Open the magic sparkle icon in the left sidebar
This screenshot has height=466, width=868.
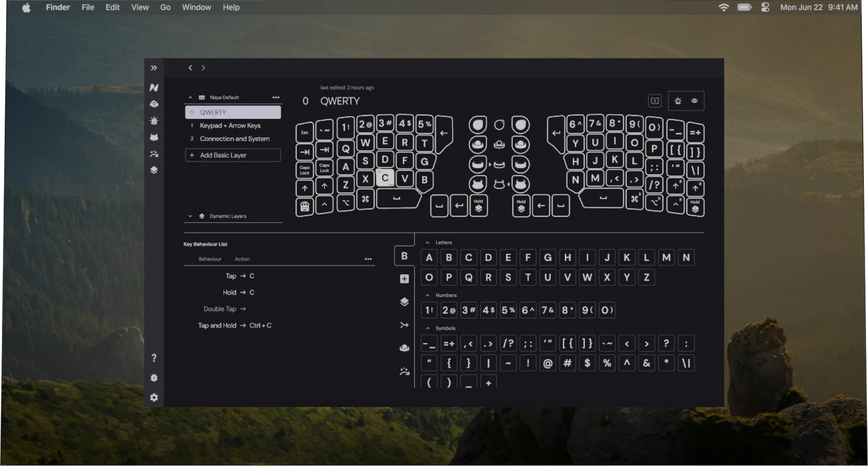coord(154,154)
